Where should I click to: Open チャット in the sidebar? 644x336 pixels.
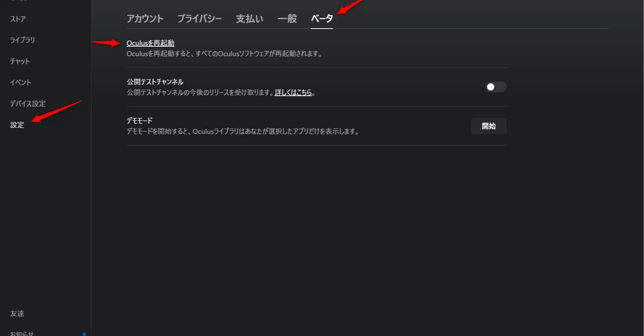(x=20, y=61)
